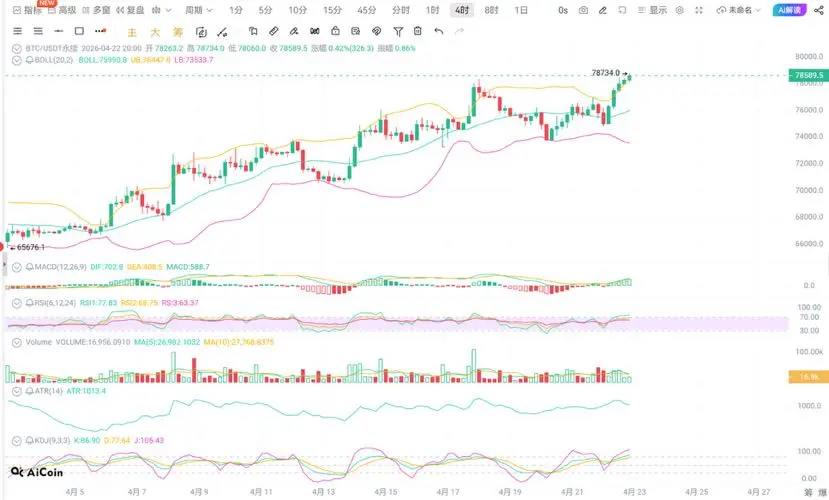Click the pencil drawing icon in top bar
The image size is (829, 500).
point(603,10)
